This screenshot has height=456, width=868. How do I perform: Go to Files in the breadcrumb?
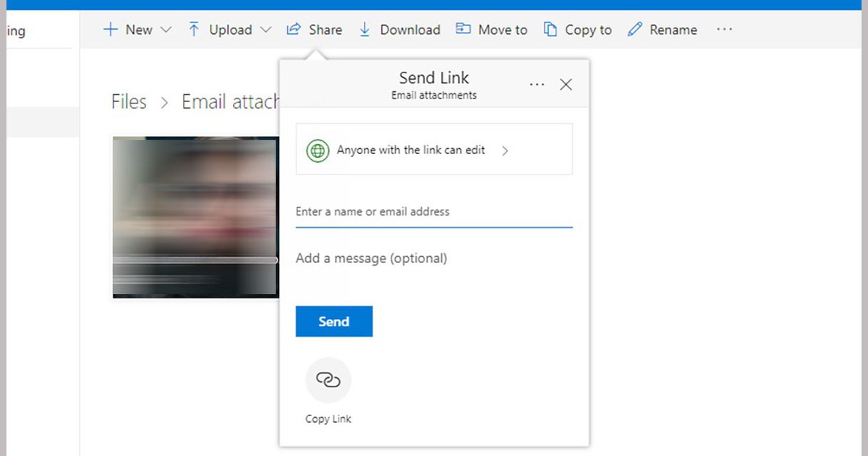coord(129,102)
